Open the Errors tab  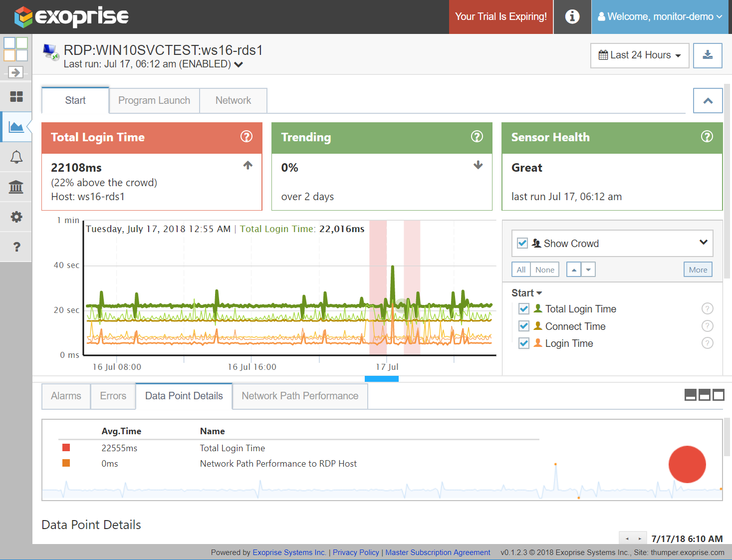[113, 396]
